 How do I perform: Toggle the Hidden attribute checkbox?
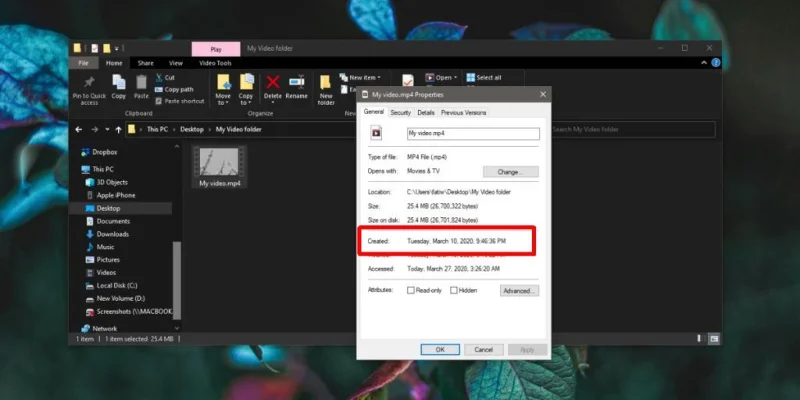454,290
